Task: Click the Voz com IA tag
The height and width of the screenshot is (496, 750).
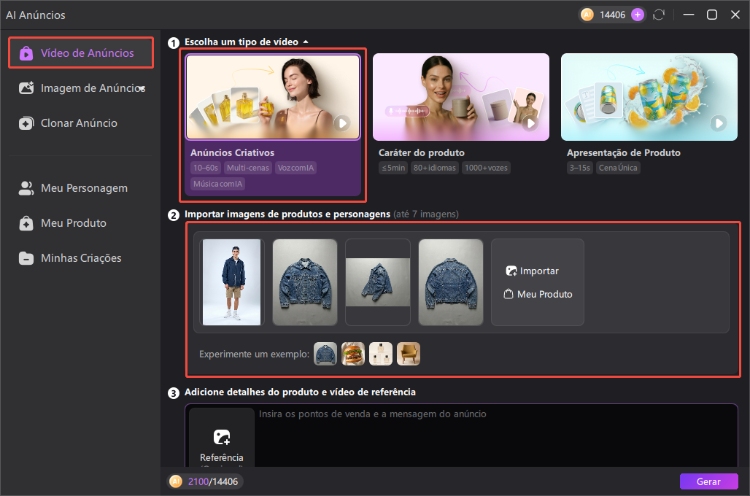Action: click(x=296, y=168)
